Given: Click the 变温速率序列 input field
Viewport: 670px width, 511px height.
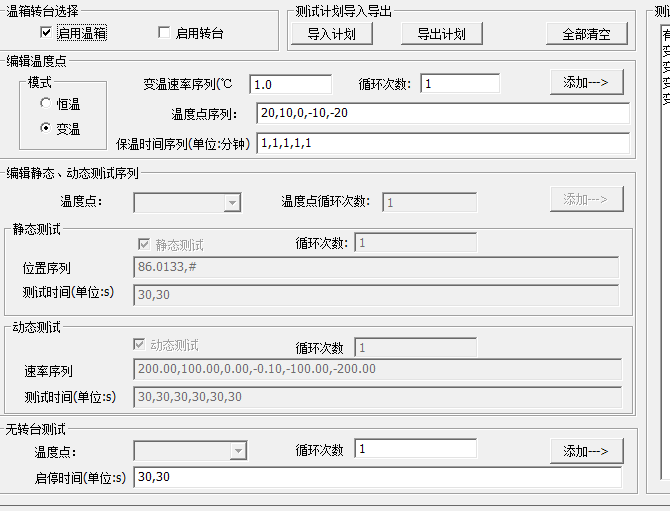Looking at the screenshot, I should tap(291, 84).
